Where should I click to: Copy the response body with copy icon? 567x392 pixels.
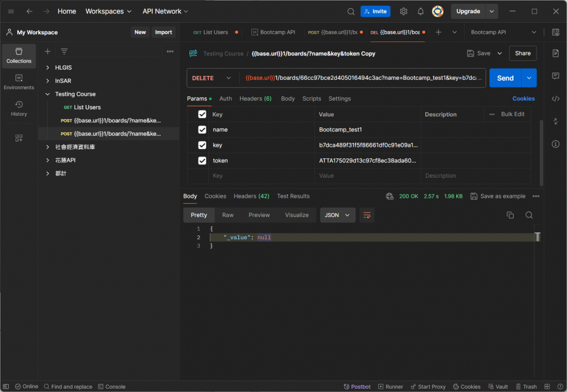510,215
